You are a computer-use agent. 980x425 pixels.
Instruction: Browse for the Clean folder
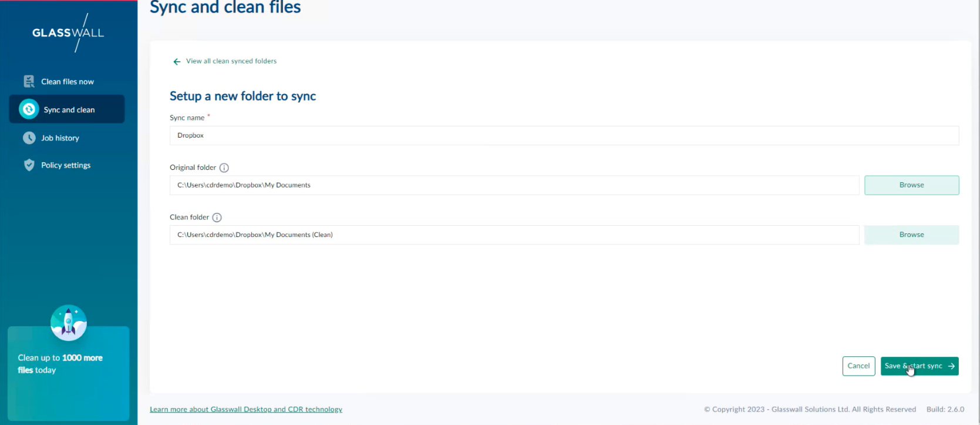pyautogui.click(x=911, y=235)
